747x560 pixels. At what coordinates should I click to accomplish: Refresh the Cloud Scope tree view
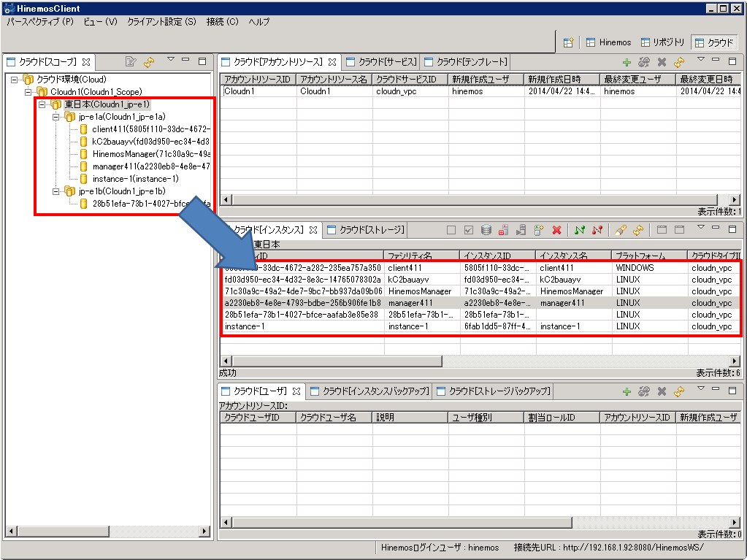click(x=149, y=62)
